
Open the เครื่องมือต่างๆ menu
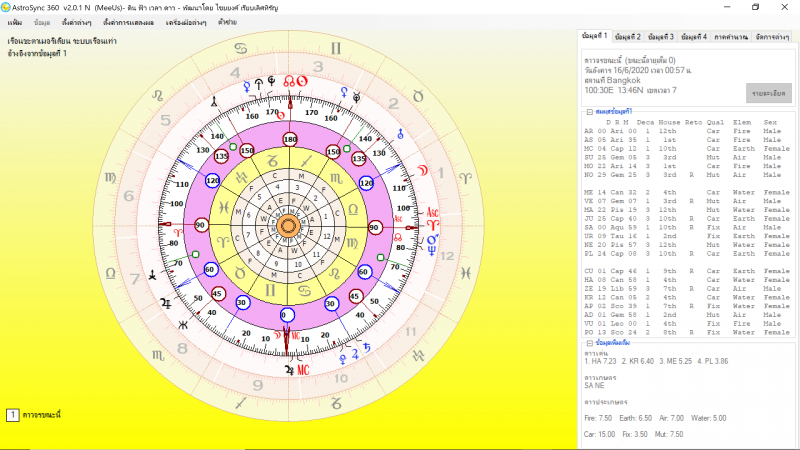coord(185,21)
